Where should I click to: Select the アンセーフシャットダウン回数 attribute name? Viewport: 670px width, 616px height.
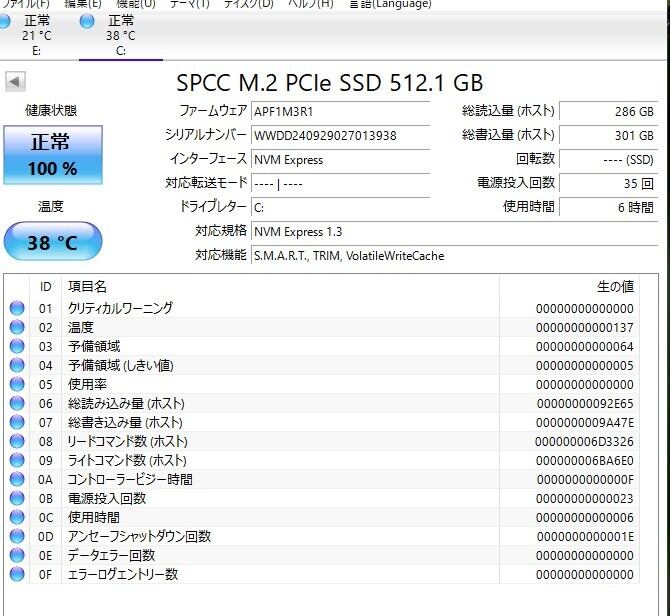tap(139, 536)
